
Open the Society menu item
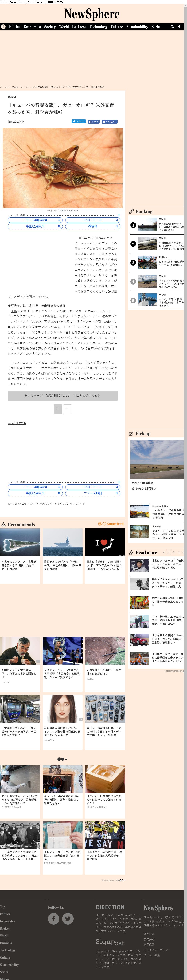pos(50,27)
